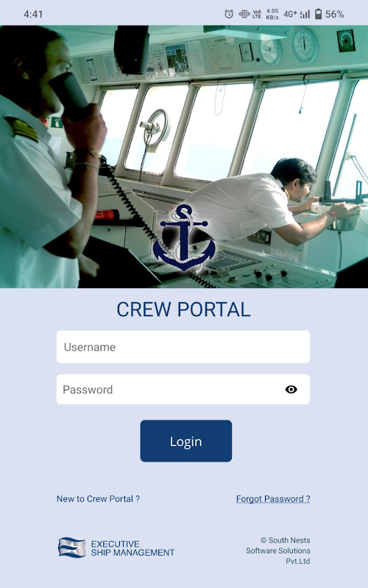Select the Password input field
Viewport: 368px width, 588px height.
(183, 390)
